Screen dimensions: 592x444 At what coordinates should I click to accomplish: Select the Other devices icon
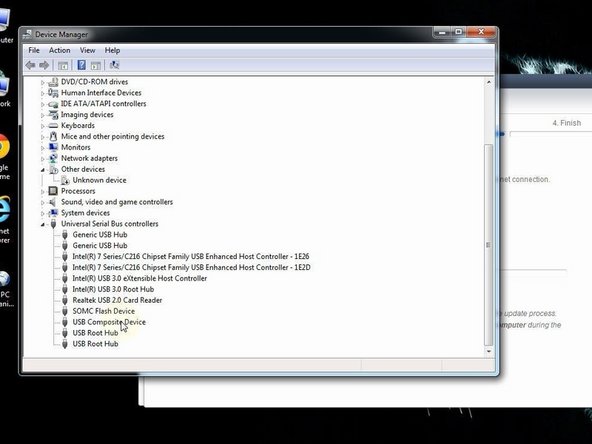click(53, 170)
